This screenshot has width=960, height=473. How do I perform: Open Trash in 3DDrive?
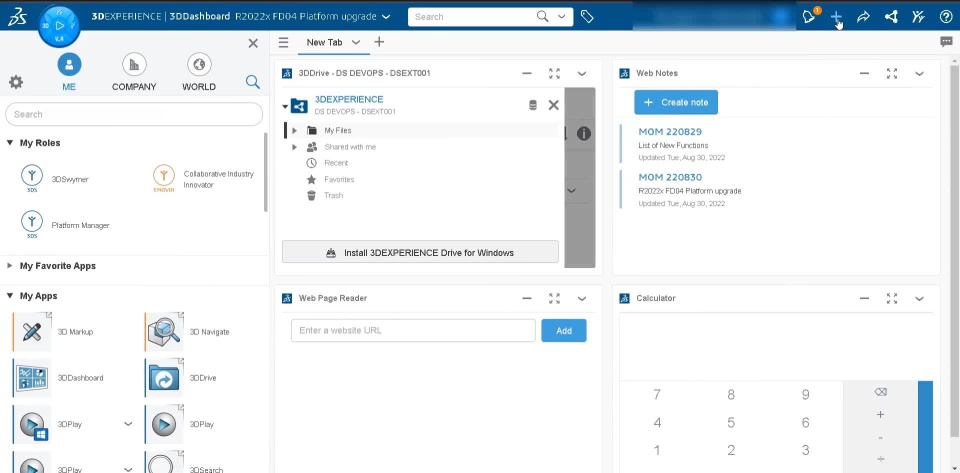pos(334,195)
